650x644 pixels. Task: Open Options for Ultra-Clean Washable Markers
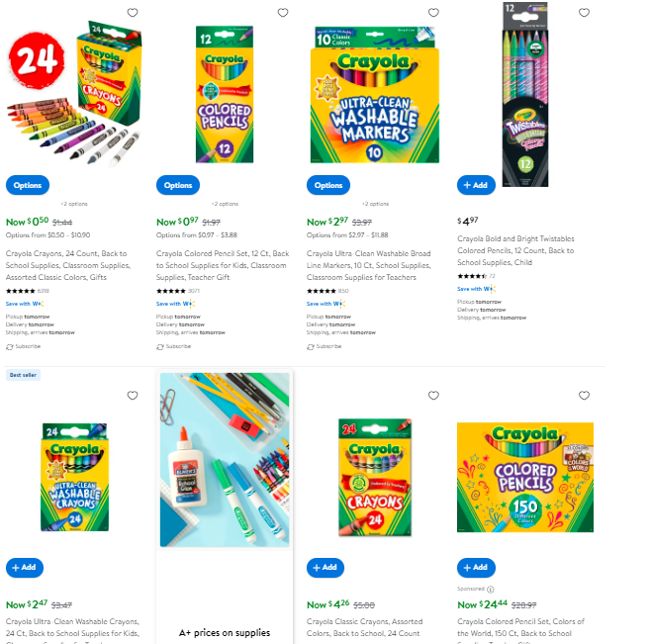(328, 185)
